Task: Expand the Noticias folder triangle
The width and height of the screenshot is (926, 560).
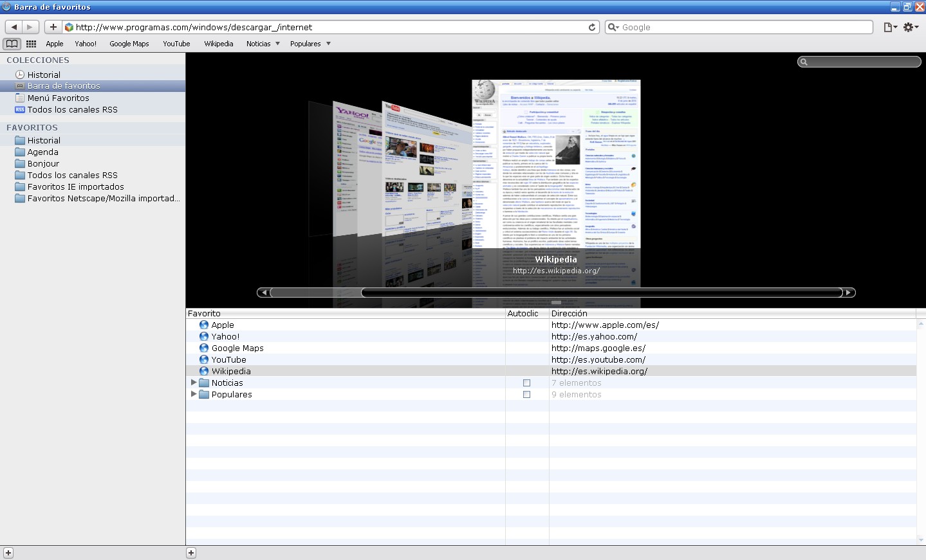Action: pos(193,383)
